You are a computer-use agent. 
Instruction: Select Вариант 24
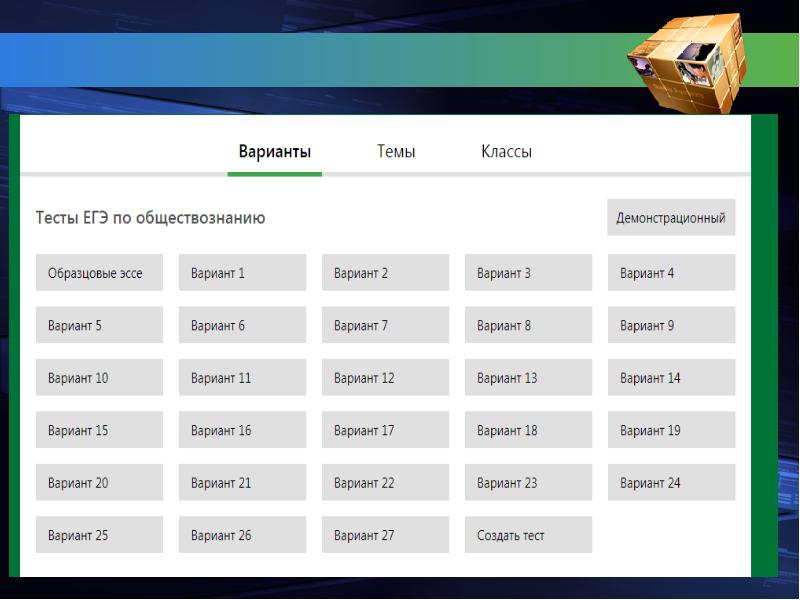671,483
